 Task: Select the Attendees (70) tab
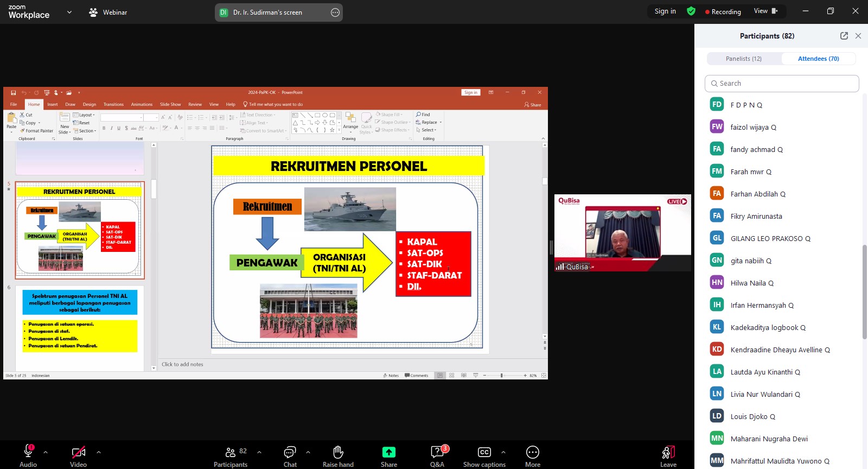(818, 59)
